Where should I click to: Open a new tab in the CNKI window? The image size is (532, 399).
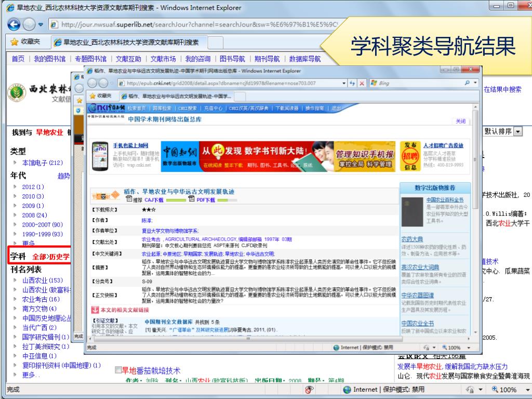(240, 96)
